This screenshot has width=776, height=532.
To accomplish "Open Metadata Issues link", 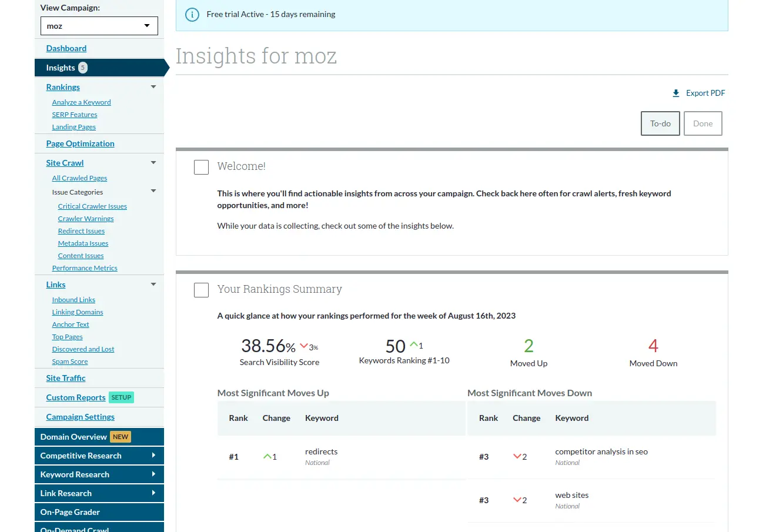I will click(83, 243).
